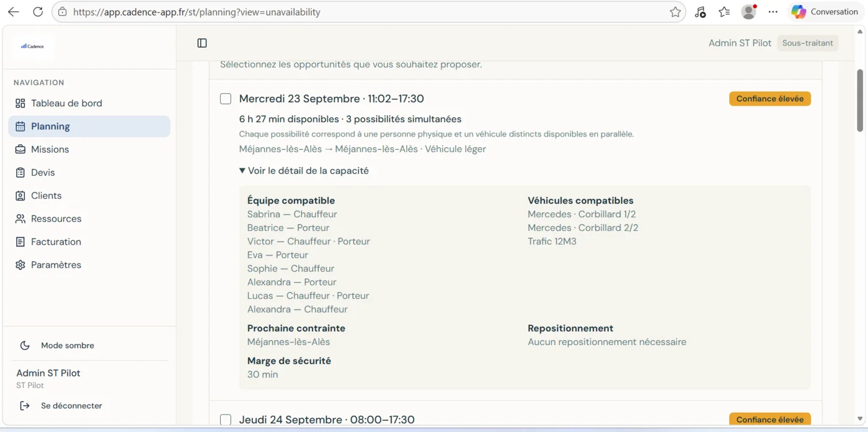Bookmark page with the star icon

[x=675, y=12]
